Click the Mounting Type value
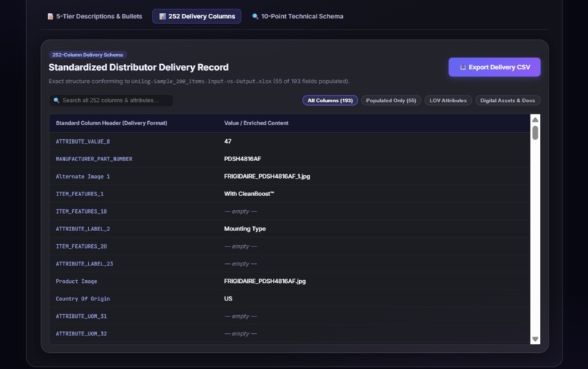This screenshot has width=588, height=369. click(245, 229)
